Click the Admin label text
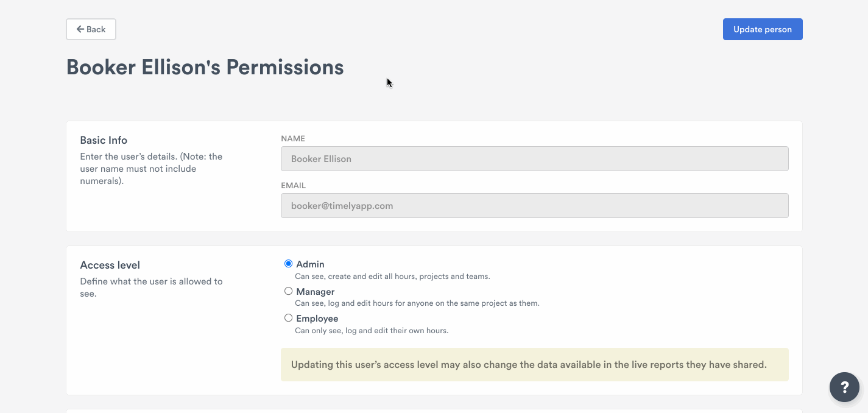 (309, 264)
